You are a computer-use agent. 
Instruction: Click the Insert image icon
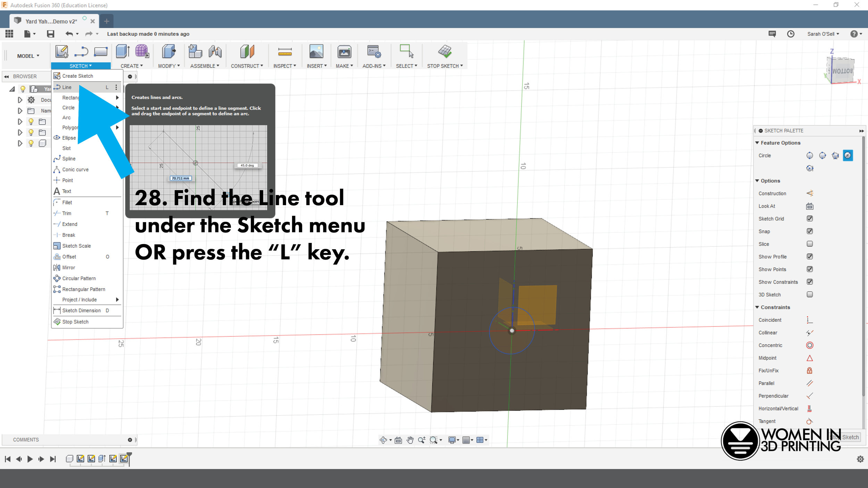[x=316, y=51]
